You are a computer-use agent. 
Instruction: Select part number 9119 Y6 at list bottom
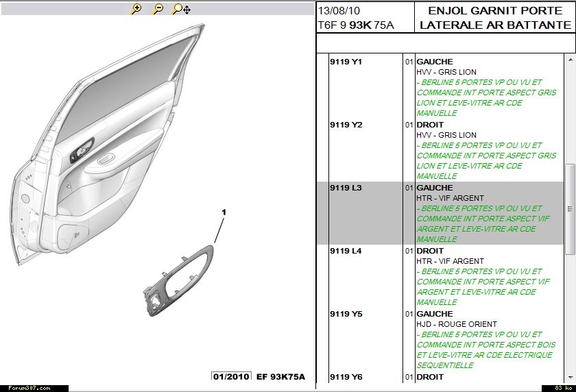pos(346,377)
